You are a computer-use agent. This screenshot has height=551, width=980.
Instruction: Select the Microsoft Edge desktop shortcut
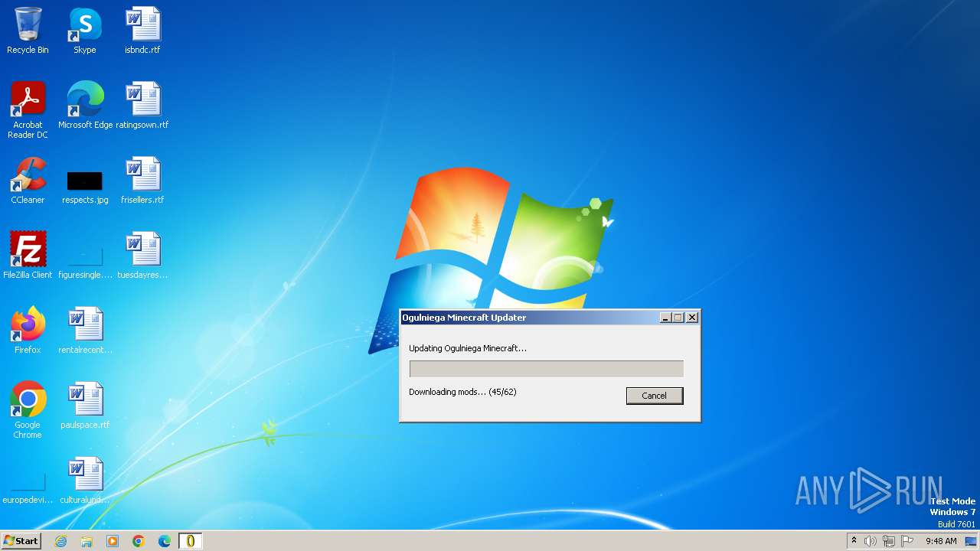point(85,106)
